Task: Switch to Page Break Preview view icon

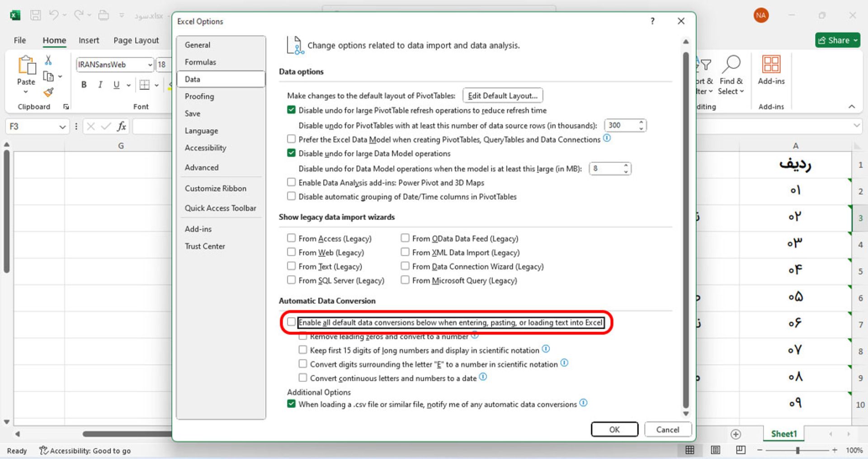Action: (741, 450)
